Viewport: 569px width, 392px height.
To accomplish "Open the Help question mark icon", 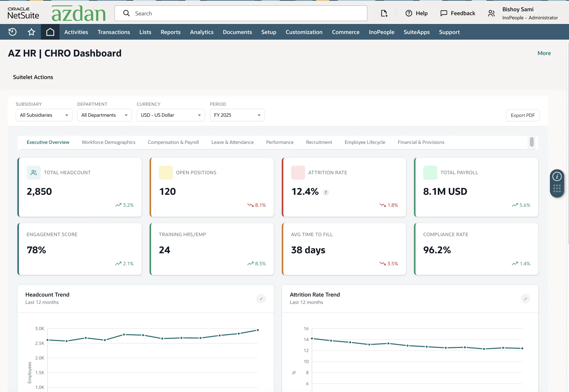I will (x=409, y=13).
